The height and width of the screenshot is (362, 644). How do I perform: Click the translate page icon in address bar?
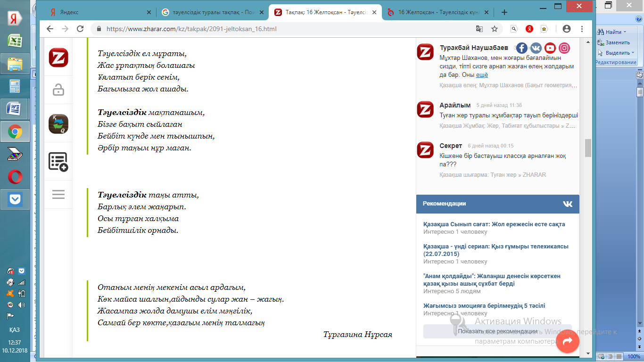click(x=479, y=29)
